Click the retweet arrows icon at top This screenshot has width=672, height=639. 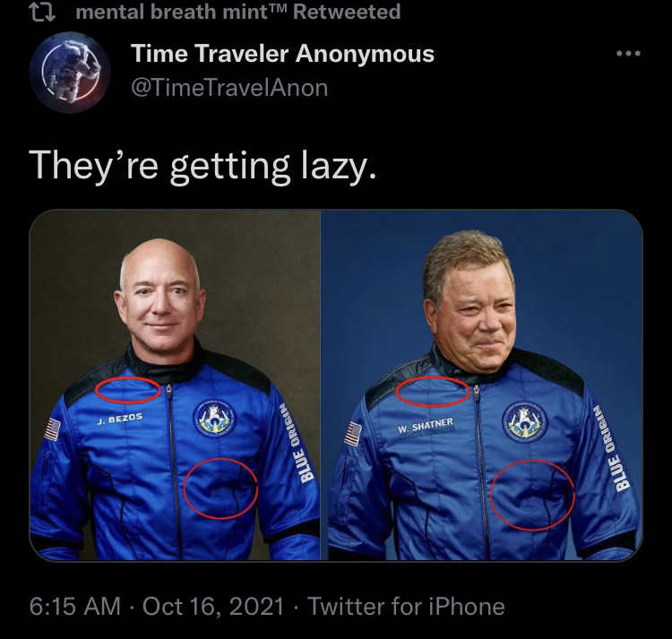pos(44,12)
